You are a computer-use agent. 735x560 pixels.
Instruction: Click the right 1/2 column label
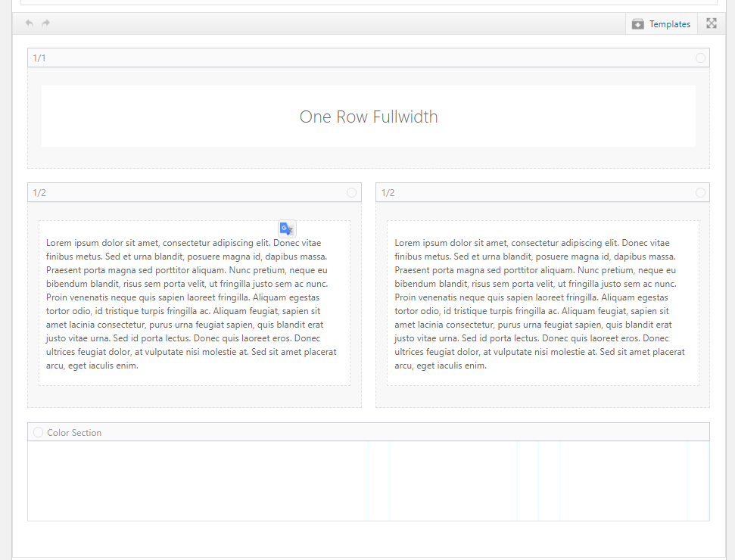pos(388,193)
